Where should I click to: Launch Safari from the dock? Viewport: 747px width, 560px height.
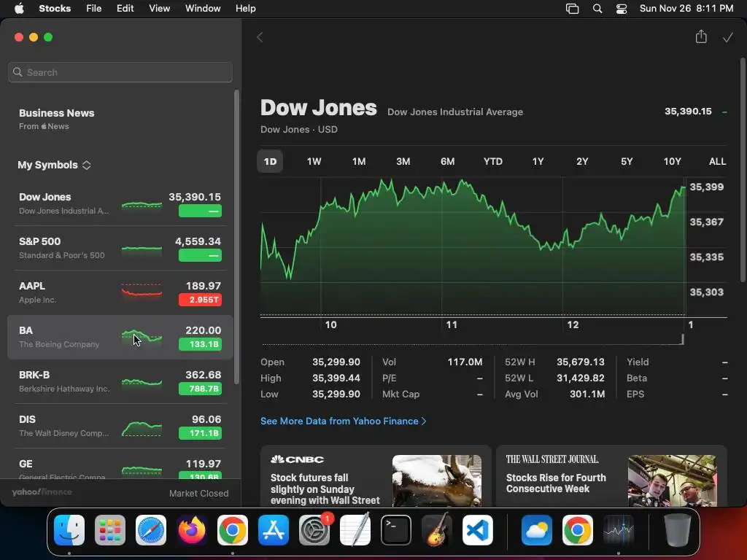coord(151,530)
